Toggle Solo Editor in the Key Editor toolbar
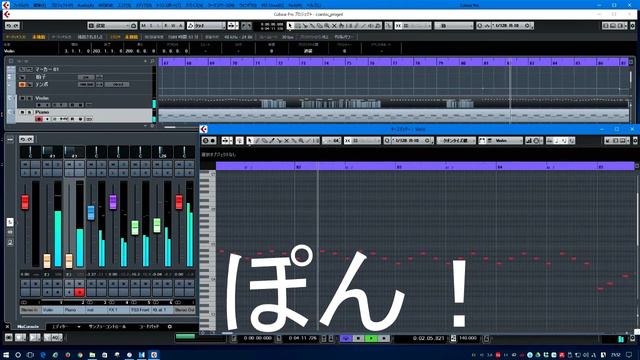The height and width of the screenshot is (360, 640). 206,140
